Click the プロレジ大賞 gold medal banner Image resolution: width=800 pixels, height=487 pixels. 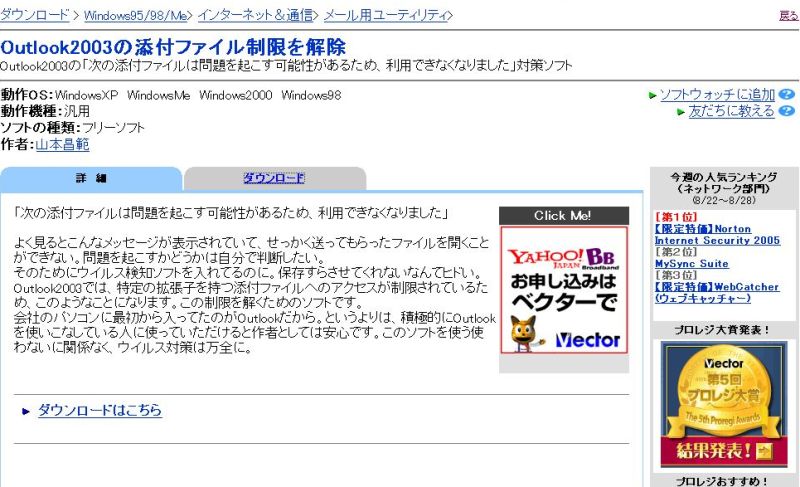(723, 404)
